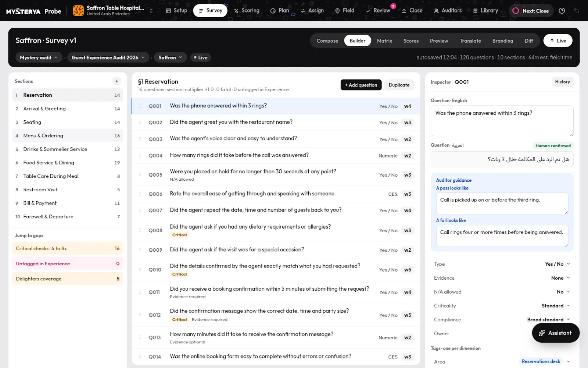588x368 pixels.
Task: Open the Translate tab
Action: point(470,41)
